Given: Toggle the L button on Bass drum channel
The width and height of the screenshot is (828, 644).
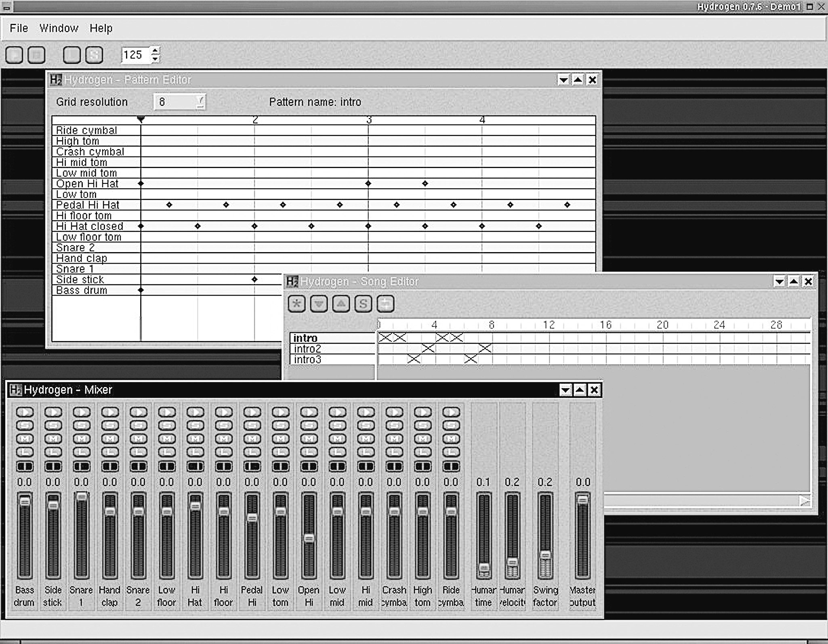Looking at the screenshot, I should coord(25,452).
